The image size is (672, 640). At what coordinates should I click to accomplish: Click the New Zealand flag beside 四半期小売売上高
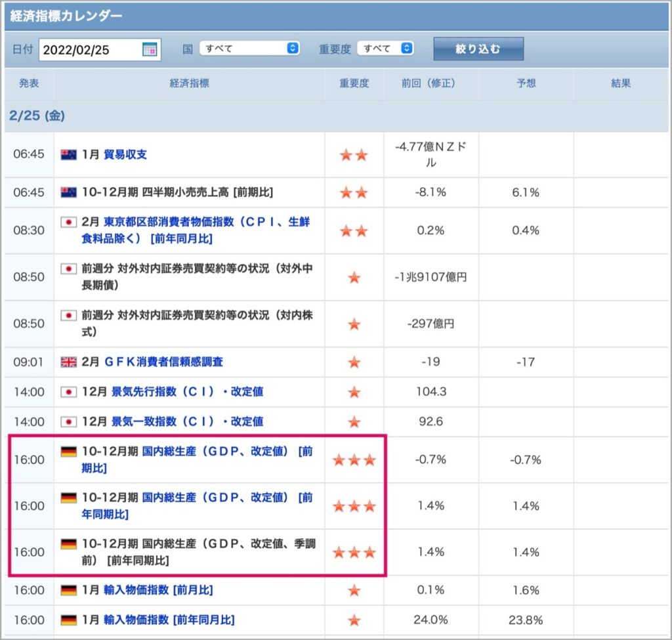point(68,192)
